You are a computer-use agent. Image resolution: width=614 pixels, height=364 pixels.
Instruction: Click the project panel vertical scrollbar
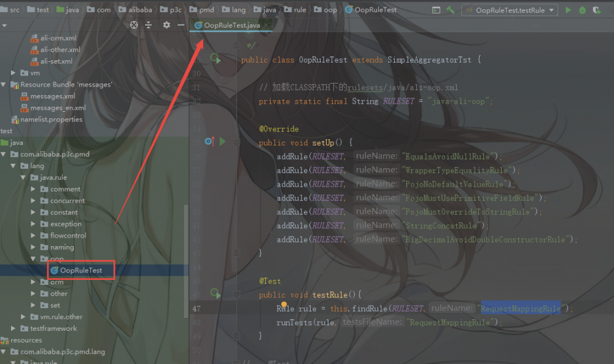[x=186, y=261]
